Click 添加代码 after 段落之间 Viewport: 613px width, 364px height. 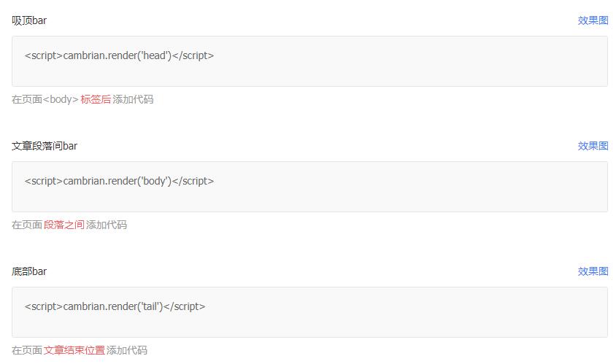tap(107, 225)
